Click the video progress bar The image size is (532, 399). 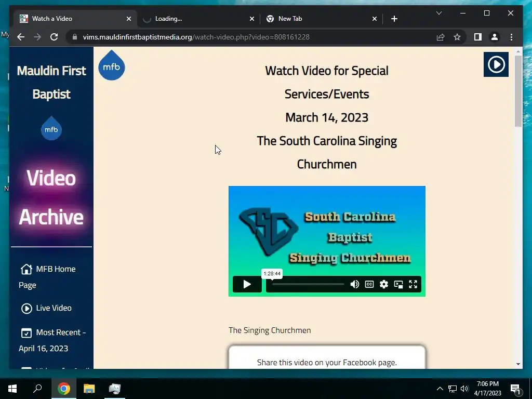click(308, 284)
